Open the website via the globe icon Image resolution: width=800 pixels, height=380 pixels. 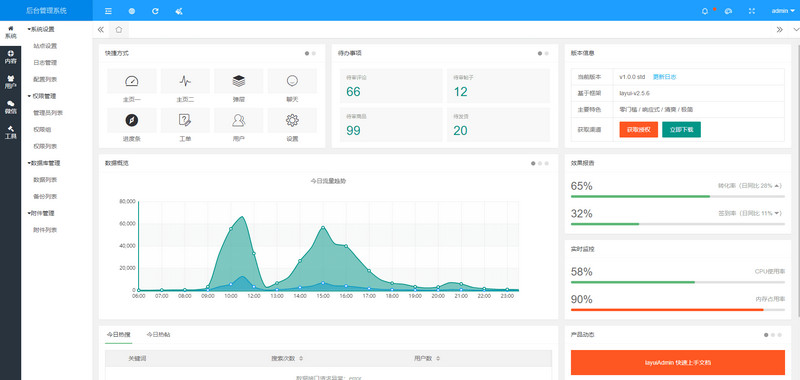132,11
